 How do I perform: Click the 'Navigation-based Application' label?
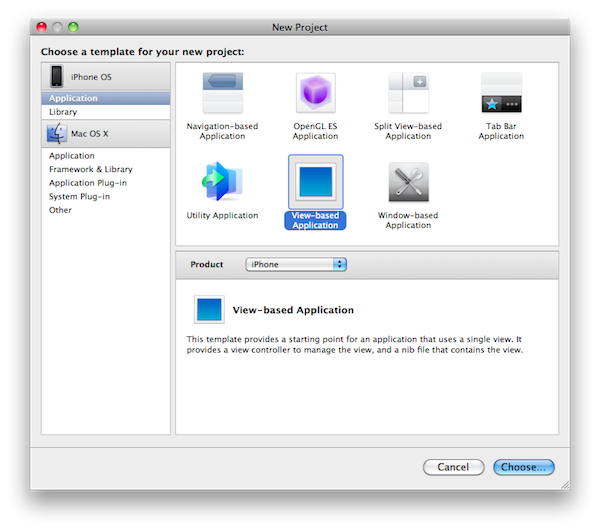pos(222,131)
